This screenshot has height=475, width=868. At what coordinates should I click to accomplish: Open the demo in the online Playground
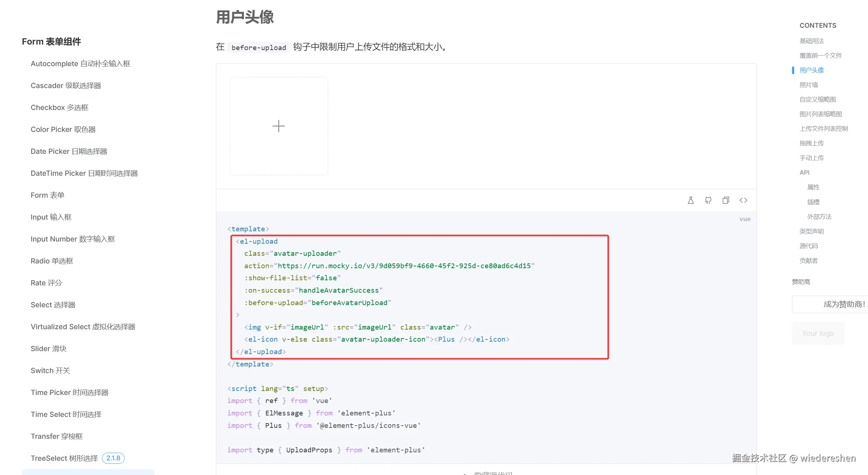(690, 200)
